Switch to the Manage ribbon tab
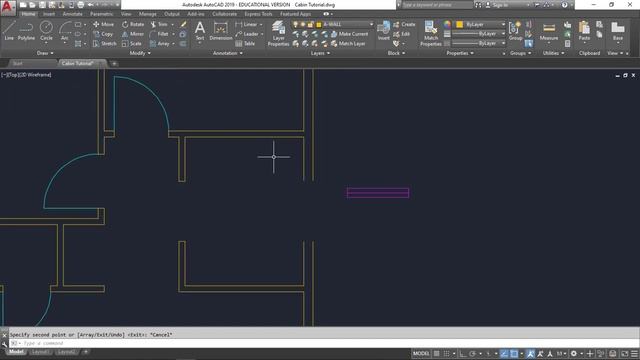The height and width of the screenshot is (360, 640). pyautogui.click(x=147, y=14)
